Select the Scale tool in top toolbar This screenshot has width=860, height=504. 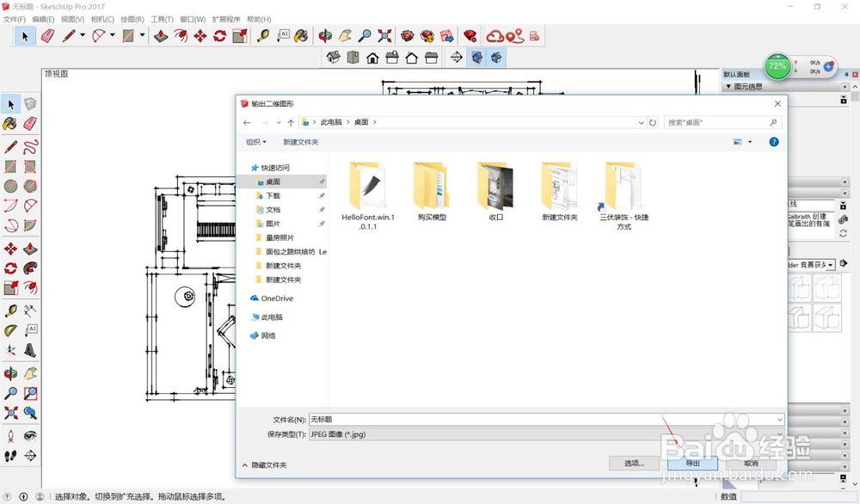[240, 36]
